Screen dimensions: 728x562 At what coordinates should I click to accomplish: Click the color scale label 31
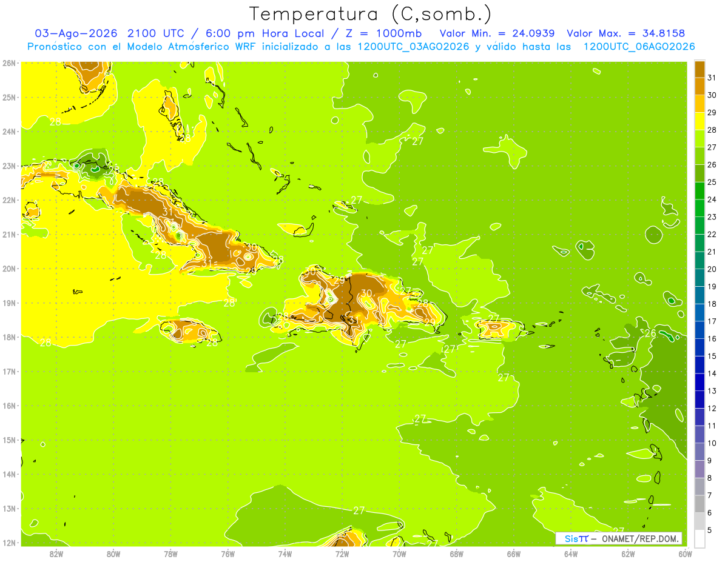tap(712, 78)
